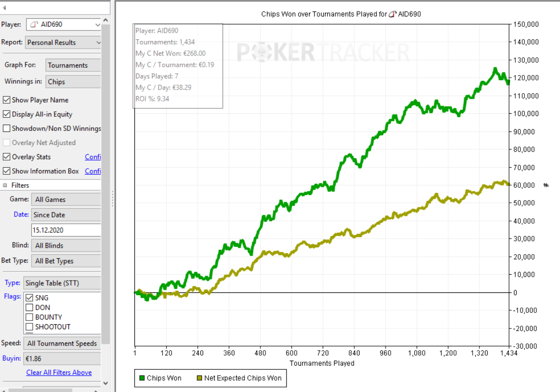The height and width of the screenshot is (392, 560).
Task: Open the Type dropdown Single Table (STT)
Action: [61, 283]
